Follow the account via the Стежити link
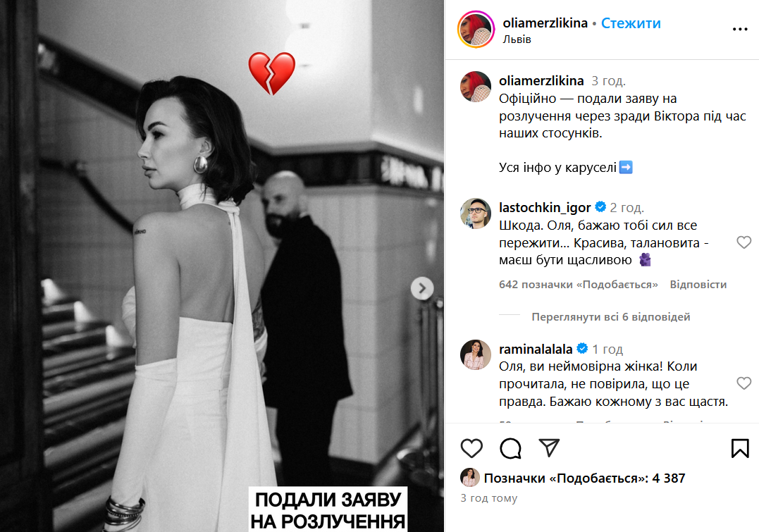This screenshot has width=759, height=532. click(x=631, y=23)
